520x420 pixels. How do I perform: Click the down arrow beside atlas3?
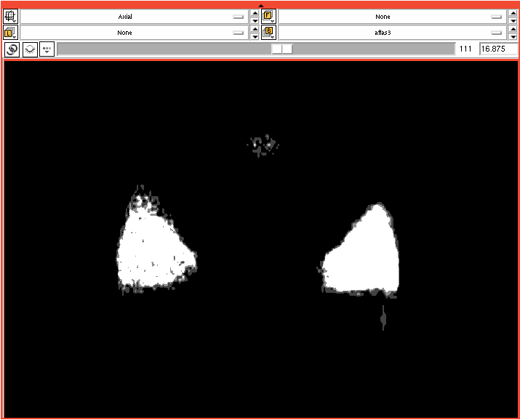coord(513,36)
